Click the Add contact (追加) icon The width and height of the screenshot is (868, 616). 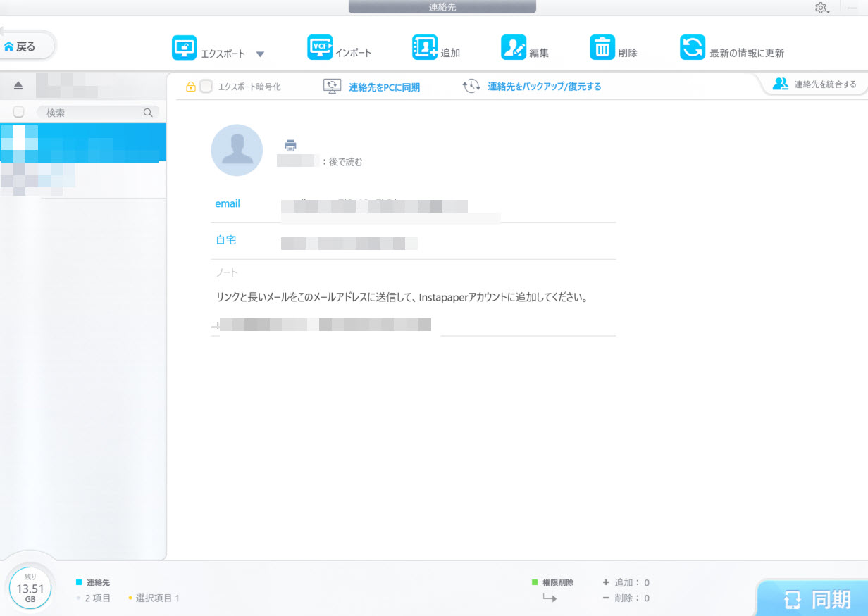(425, 48)
